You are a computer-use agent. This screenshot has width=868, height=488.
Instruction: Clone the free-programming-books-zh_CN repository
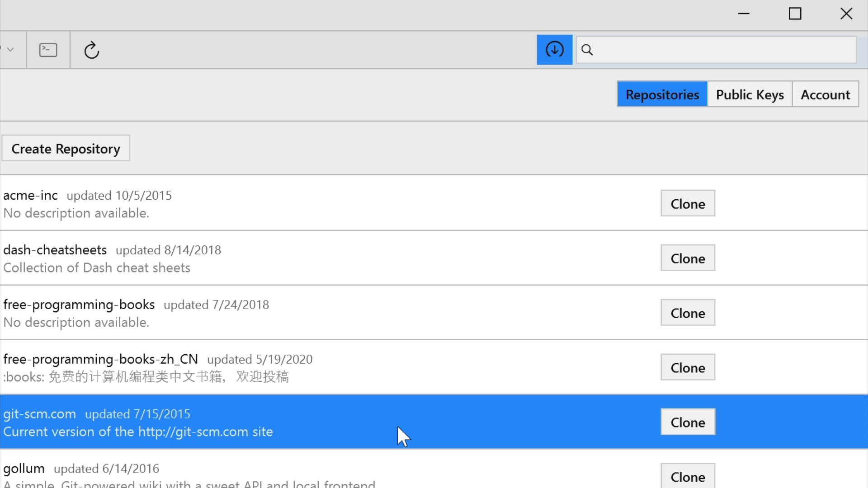click(687, 367)
